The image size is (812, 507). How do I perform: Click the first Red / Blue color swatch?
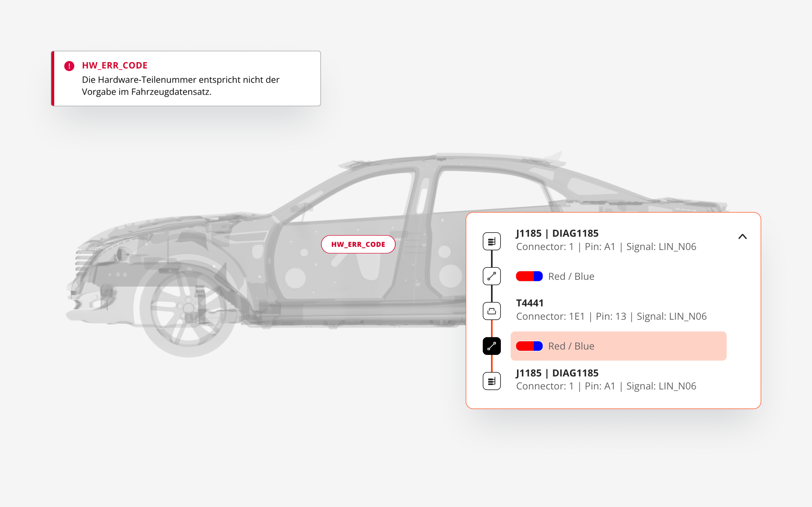[x=529, y=276]
